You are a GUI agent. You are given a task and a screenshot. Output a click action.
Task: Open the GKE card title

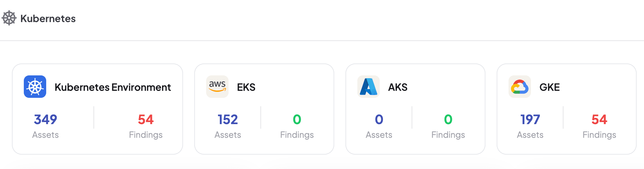point(549,87)
